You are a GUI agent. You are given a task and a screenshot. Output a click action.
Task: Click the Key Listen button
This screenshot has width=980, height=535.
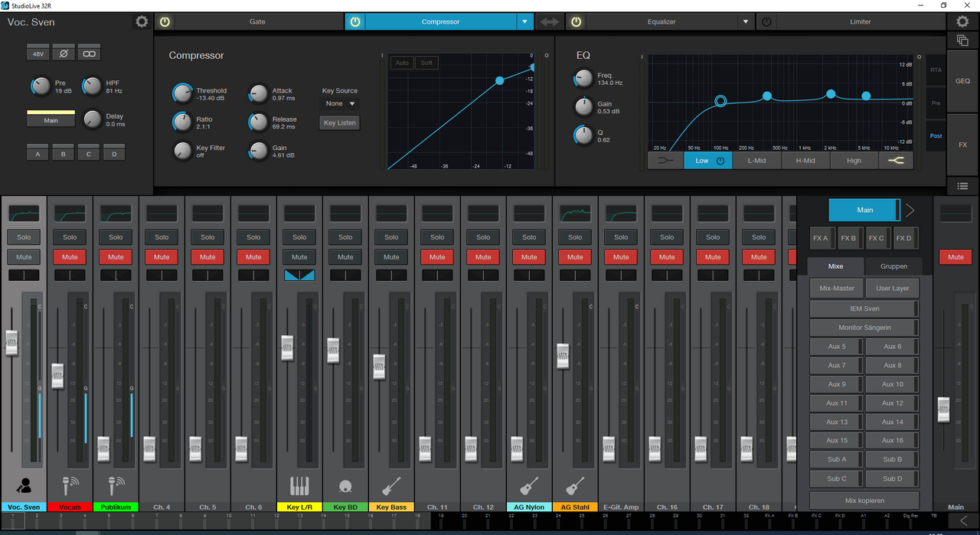tap(340, 123)
